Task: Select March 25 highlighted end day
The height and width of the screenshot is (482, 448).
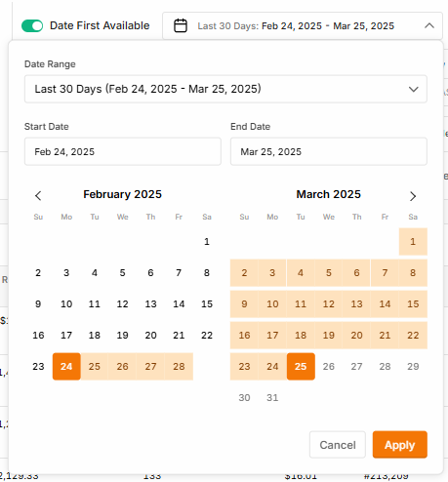Action: pos(301,367)
